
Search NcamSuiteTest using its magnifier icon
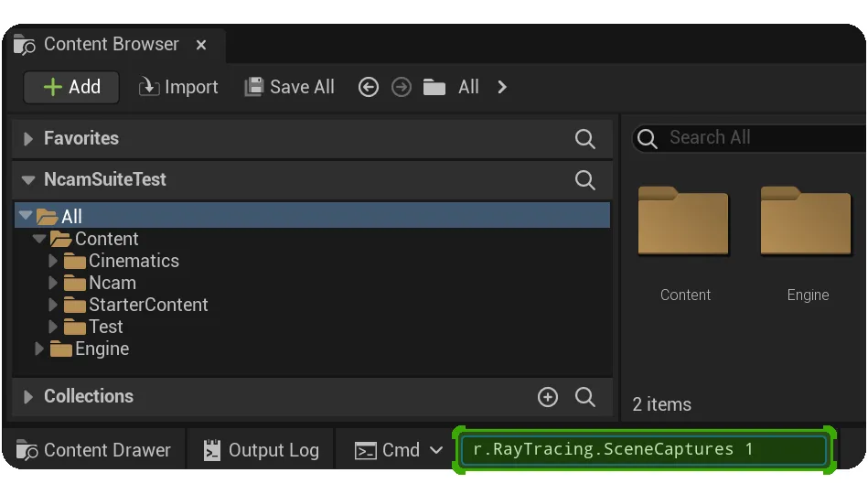click(x=584, y=179)
